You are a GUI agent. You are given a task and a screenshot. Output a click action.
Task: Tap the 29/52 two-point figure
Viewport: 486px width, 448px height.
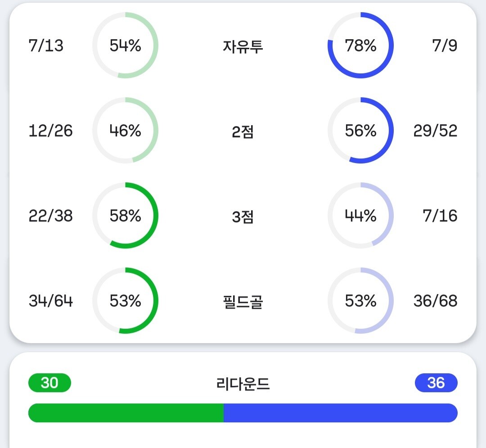[435, 130]
